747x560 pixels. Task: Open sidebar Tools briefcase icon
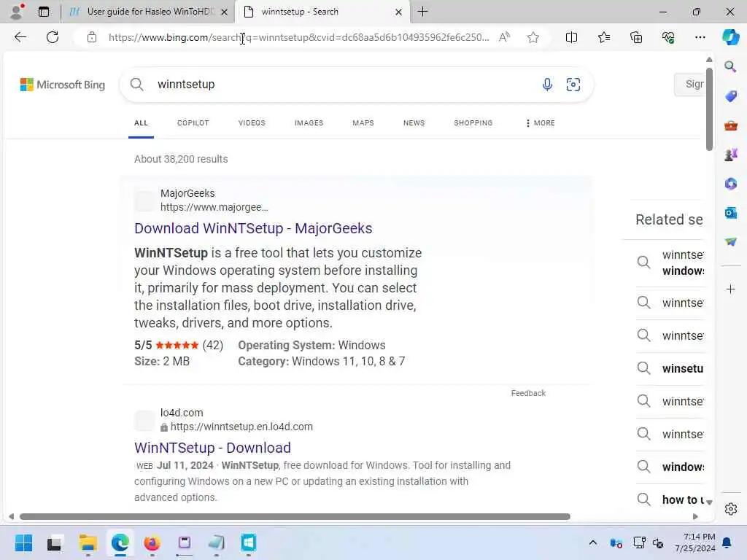point(730,125)
